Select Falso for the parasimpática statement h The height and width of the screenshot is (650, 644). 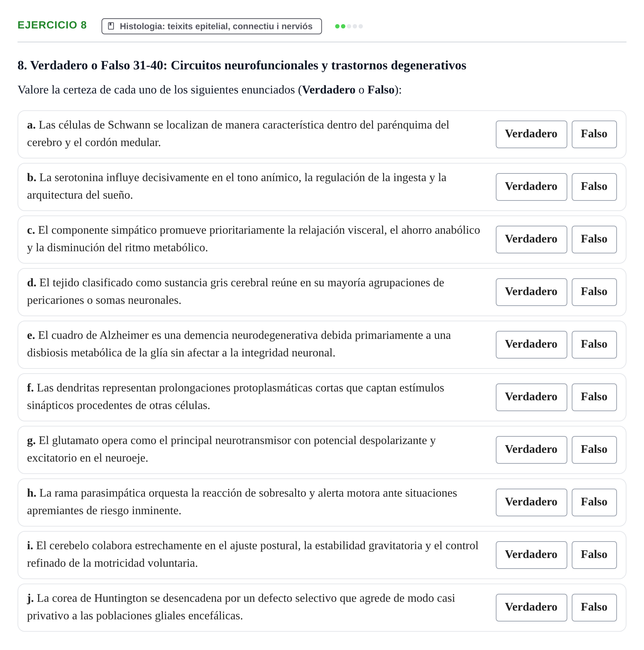click(x=594, y=502)
